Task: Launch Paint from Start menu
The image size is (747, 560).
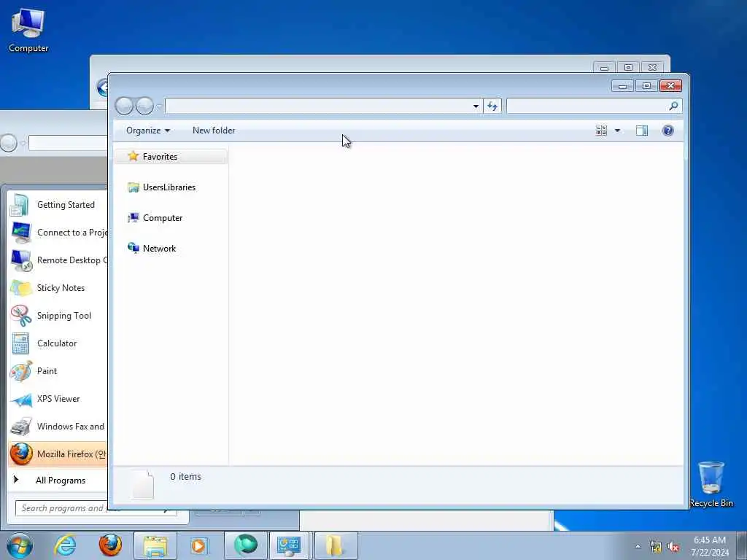Action: click(x=58, y=371)
